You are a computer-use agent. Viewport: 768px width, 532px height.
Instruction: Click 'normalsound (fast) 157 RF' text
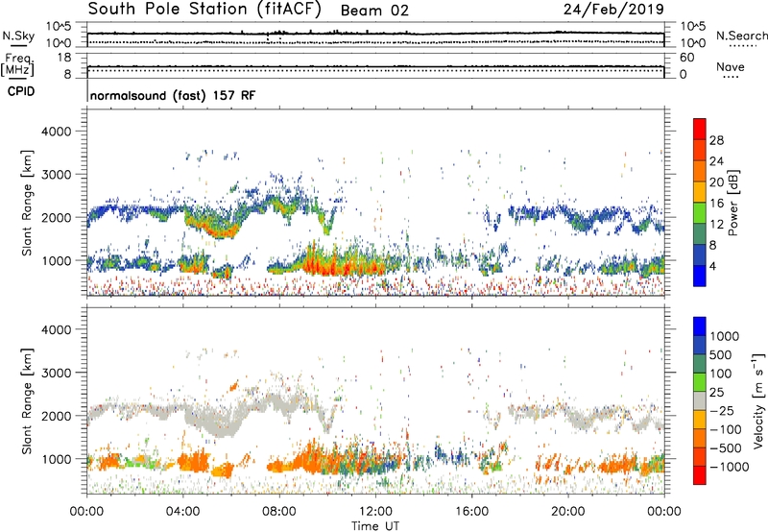173,95
